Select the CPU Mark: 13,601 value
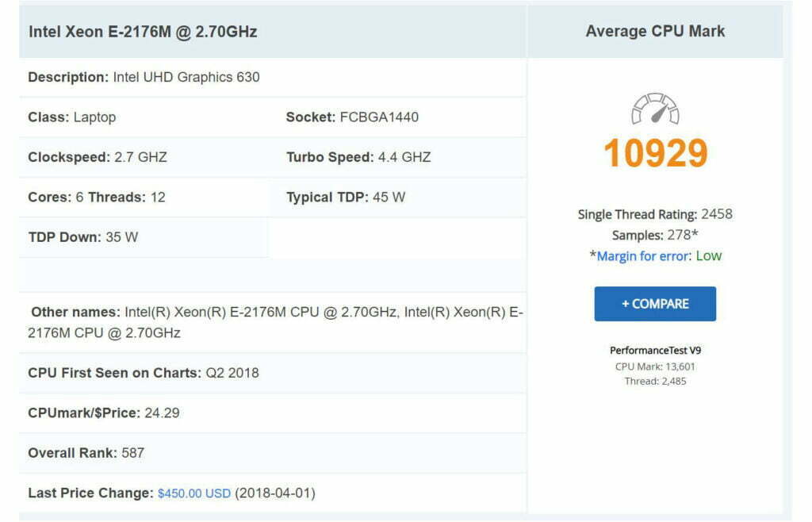 point(655,367)
